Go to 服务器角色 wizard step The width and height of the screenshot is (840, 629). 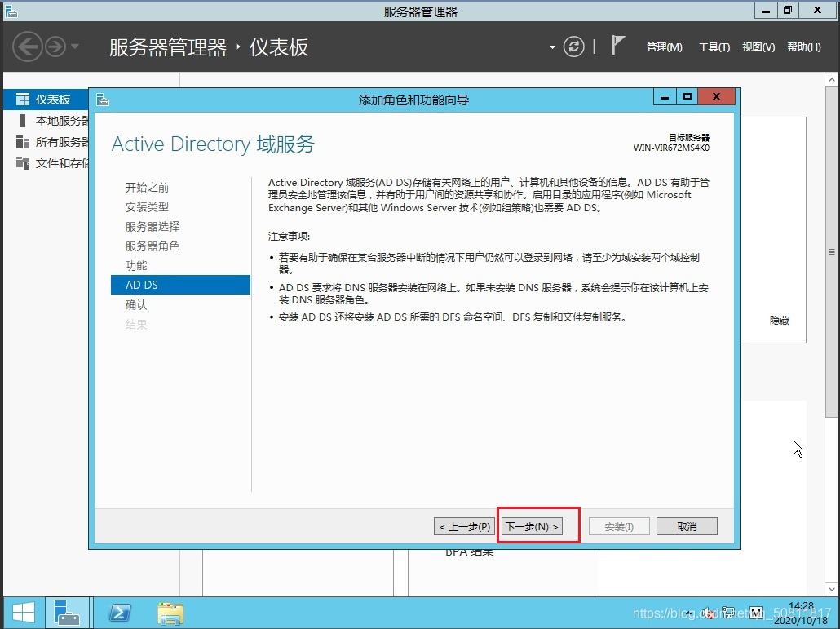point(153,246)
